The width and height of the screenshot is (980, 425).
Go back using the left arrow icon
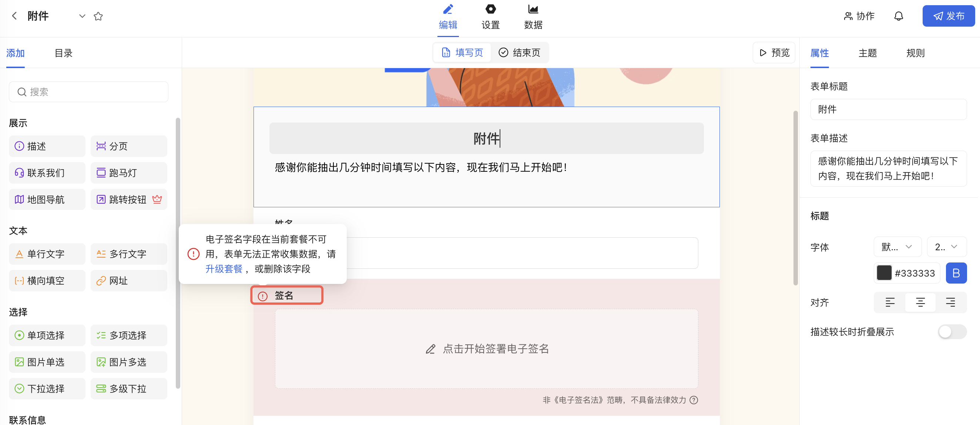(x=14, y=16)
